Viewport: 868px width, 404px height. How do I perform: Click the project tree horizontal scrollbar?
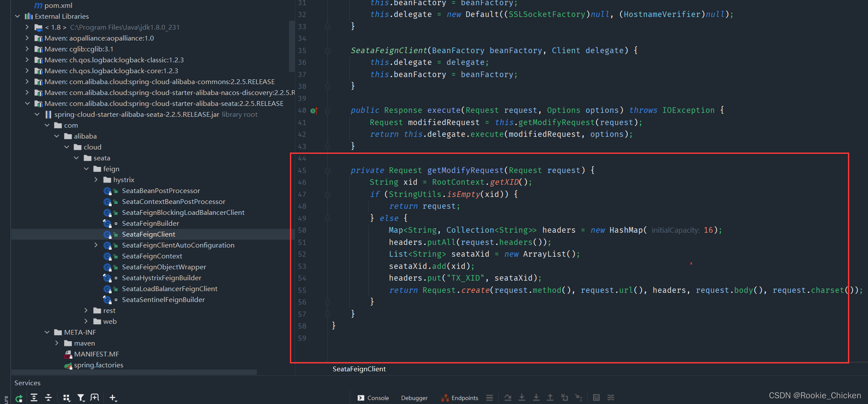pos(134,372)
